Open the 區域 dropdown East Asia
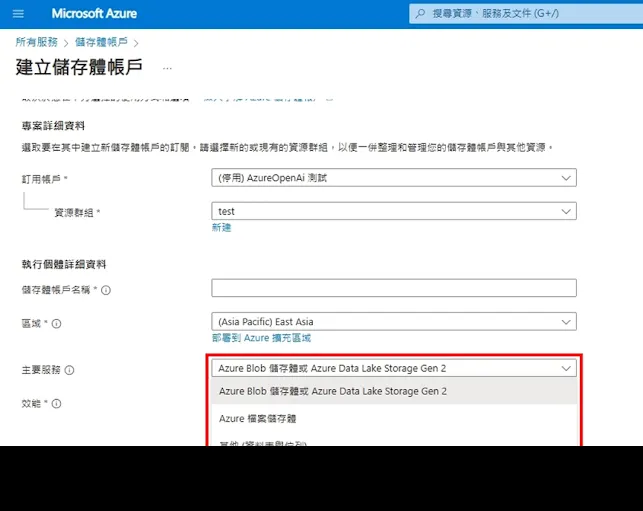This screenshot has height=511, width=643. point(394,322)
